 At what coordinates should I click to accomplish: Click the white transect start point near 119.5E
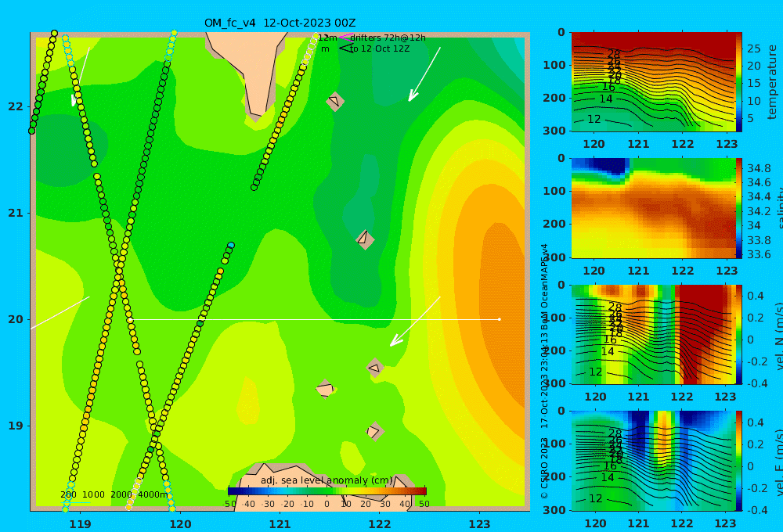coord(130,319)
